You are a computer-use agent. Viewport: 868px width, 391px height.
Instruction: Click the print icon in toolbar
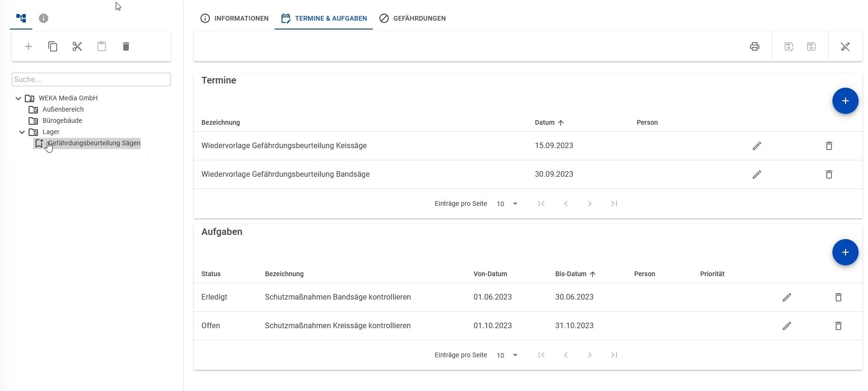coord(754,46)
